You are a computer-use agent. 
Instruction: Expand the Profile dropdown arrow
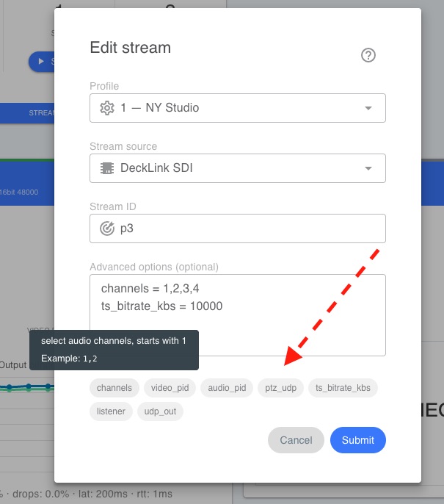[x=368, y=108]
